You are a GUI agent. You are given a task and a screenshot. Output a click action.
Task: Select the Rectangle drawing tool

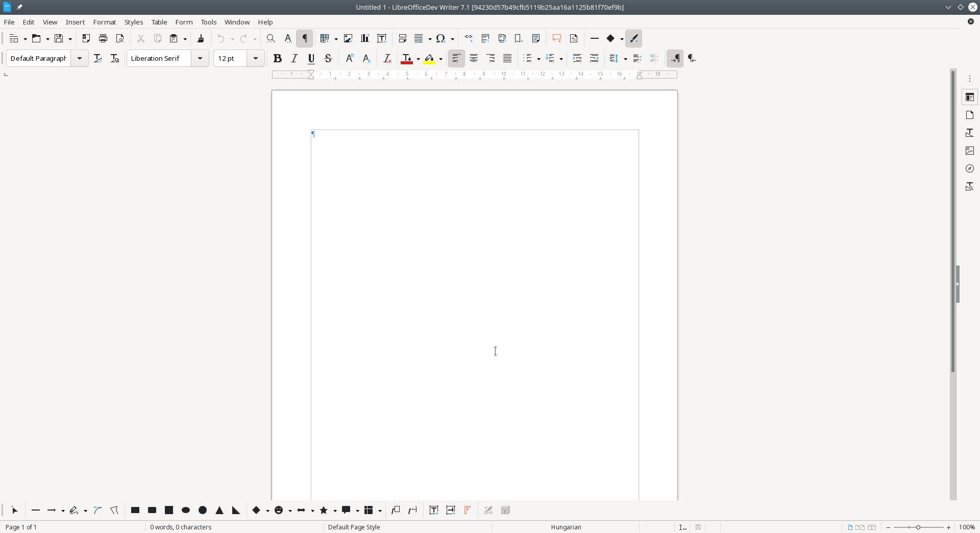(135, 510)
